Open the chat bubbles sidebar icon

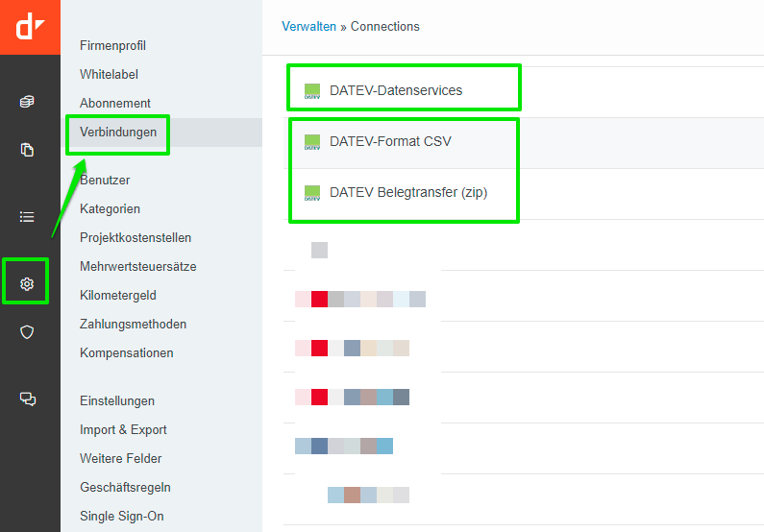pyautogui.click(x=27, y=399)
